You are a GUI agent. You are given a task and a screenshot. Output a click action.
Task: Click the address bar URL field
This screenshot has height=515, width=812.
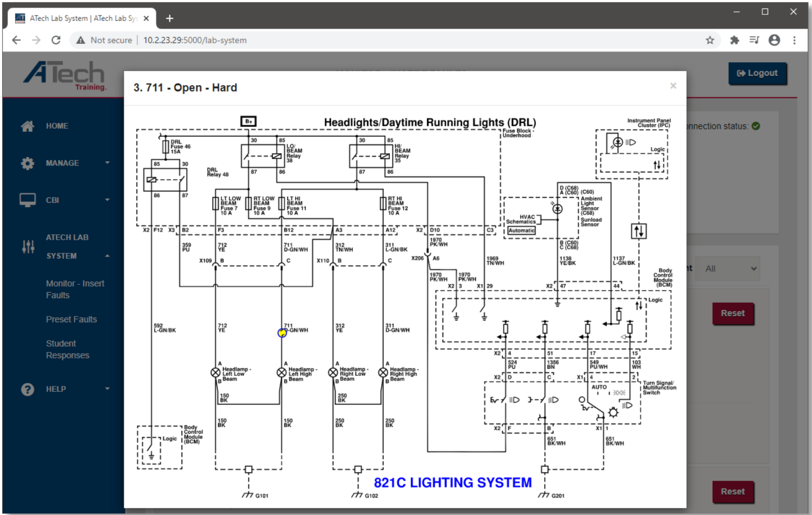[195, 40]
